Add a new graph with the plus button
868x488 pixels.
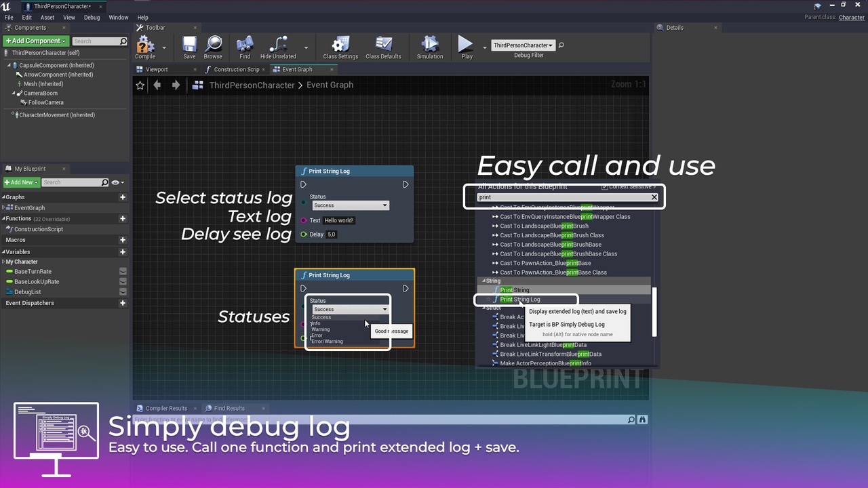[x=123, y=197]
